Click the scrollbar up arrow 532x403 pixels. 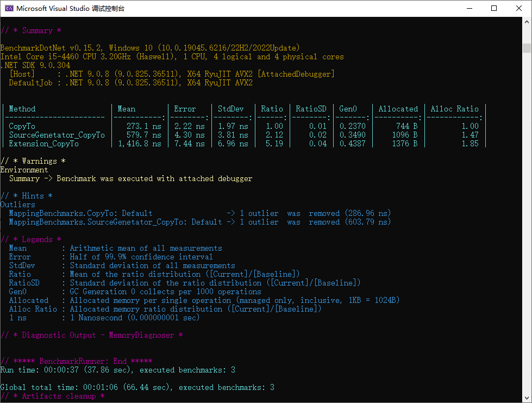click(x=527, y=22)
